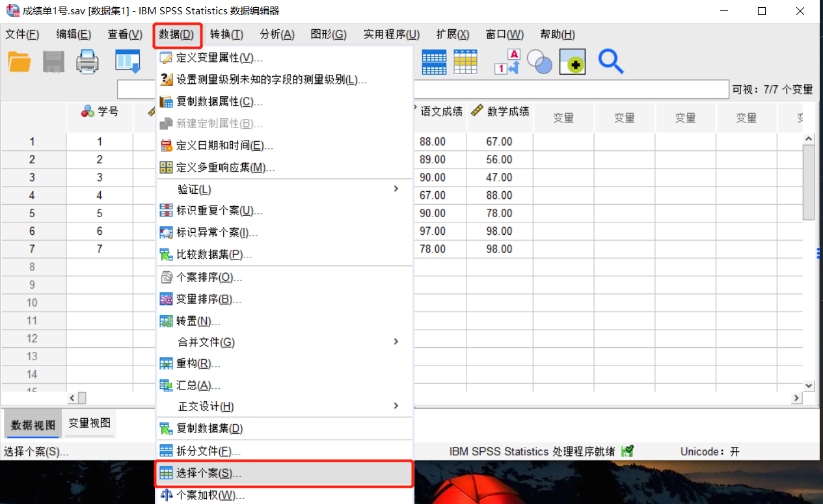Click the use variable sets icon

[539, 61]
